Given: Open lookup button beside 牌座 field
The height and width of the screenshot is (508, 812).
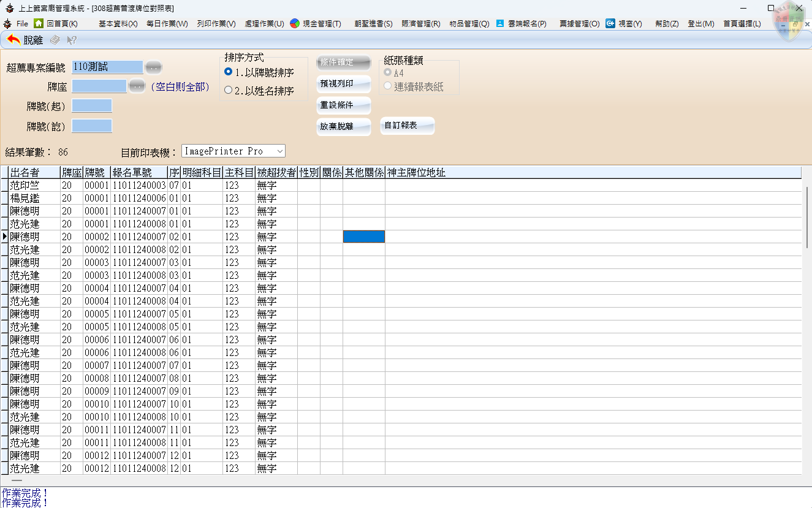Looking at the screenshot, I should (137, 86).
